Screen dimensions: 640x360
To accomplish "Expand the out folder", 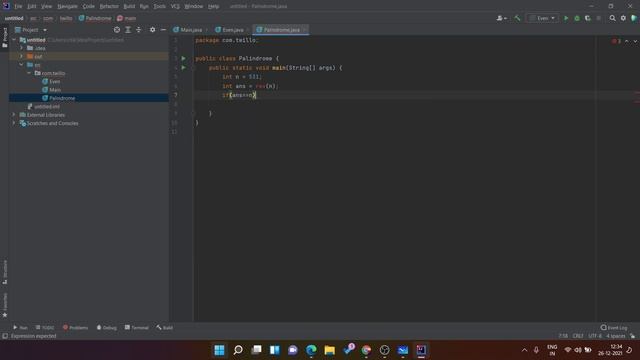I will point(22,56).
